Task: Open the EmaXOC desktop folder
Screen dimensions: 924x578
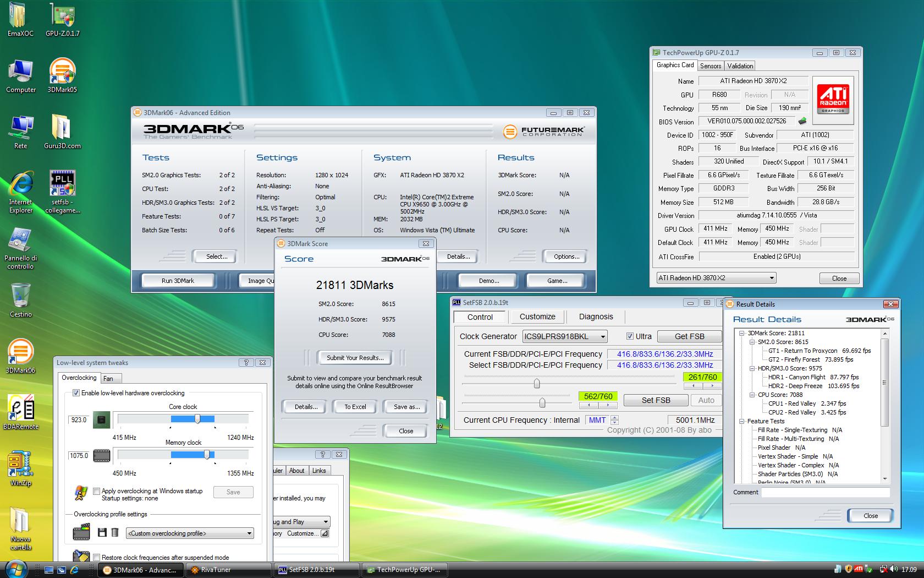Action: point(20,19)
